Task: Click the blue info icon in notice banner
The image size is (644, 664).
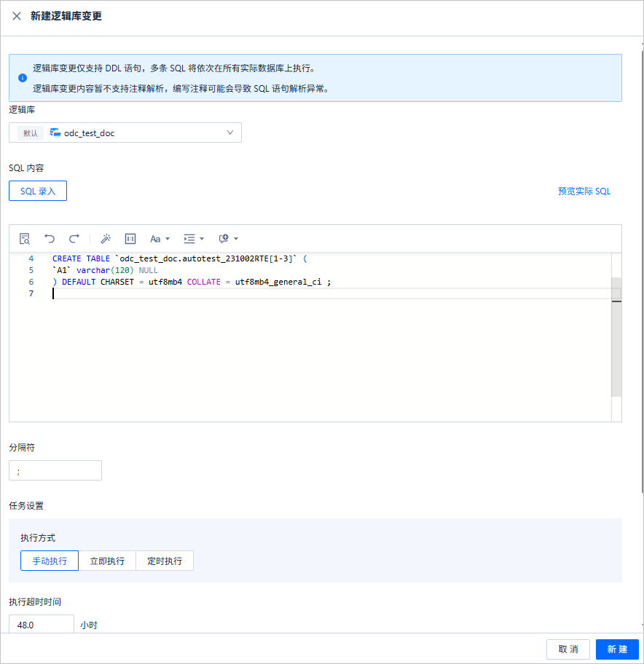Action: [23, 78]
